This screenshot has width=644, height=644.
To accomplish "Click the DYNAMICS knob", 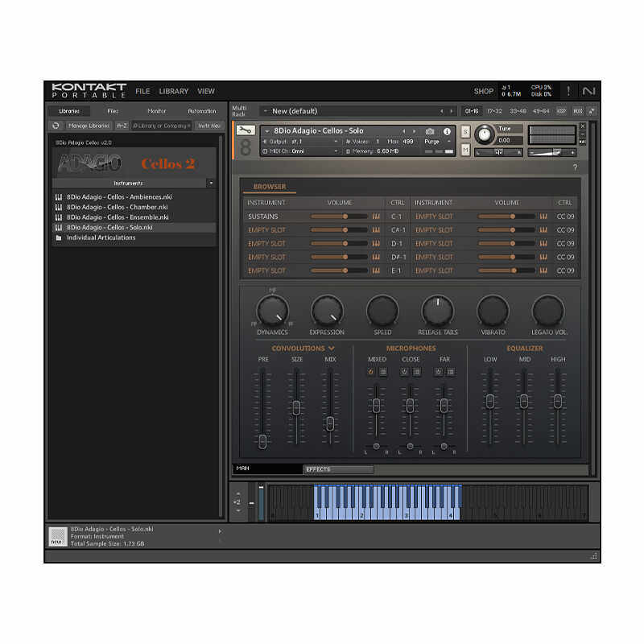I will point(272,312).
